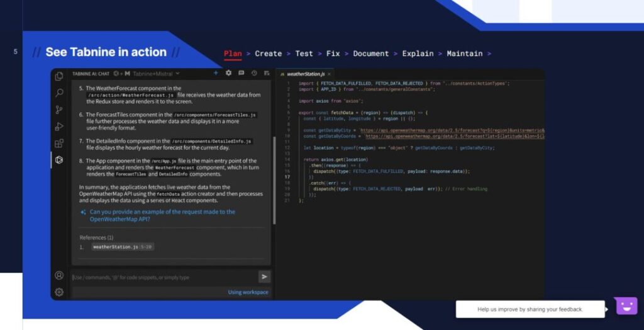Open weatherStation.js reference link

(123, 247)
